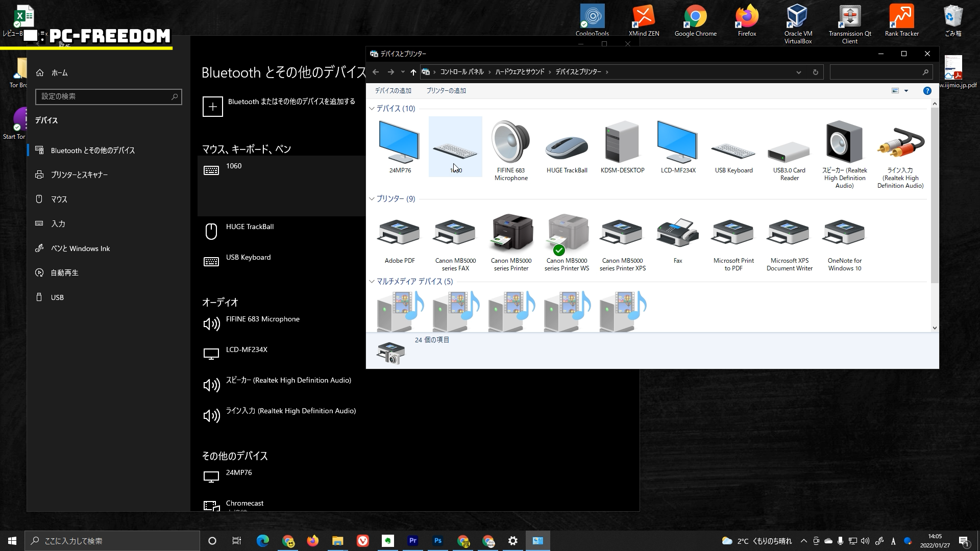Open the マウス settings page
The width and height of the screenshot is (980, 551).
pos(59,199)
